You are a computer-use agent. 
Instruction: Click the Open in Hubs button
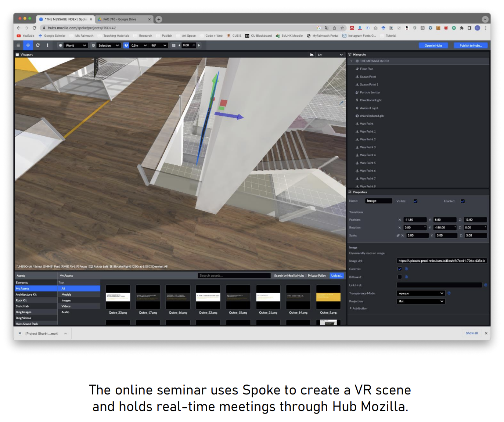coord(433,46)
